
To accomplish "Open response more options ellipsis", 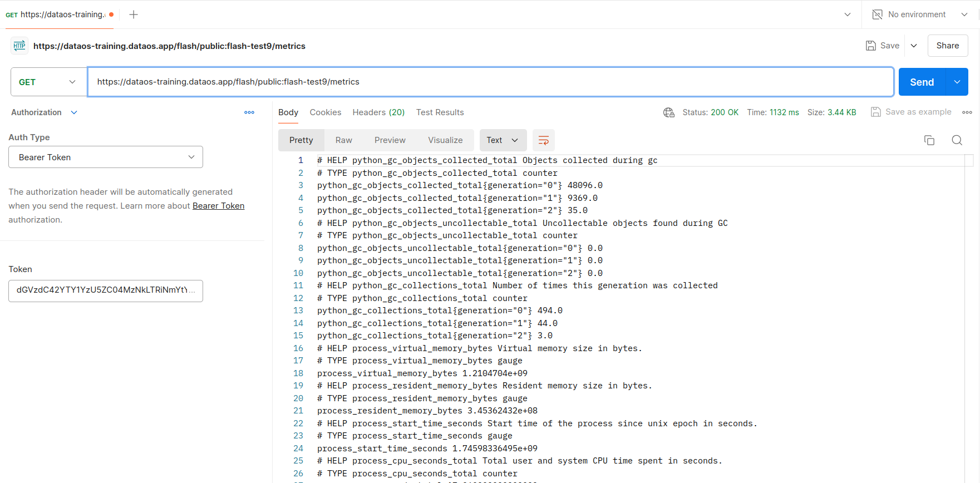I will pos(967,112).
